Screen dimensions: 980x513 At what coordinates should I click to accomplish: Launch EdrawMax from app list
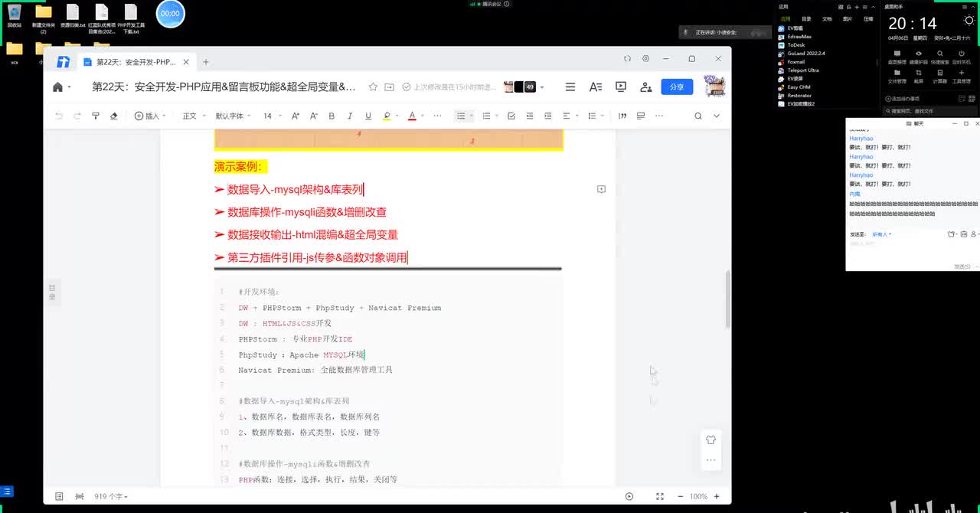click(794, 36)
